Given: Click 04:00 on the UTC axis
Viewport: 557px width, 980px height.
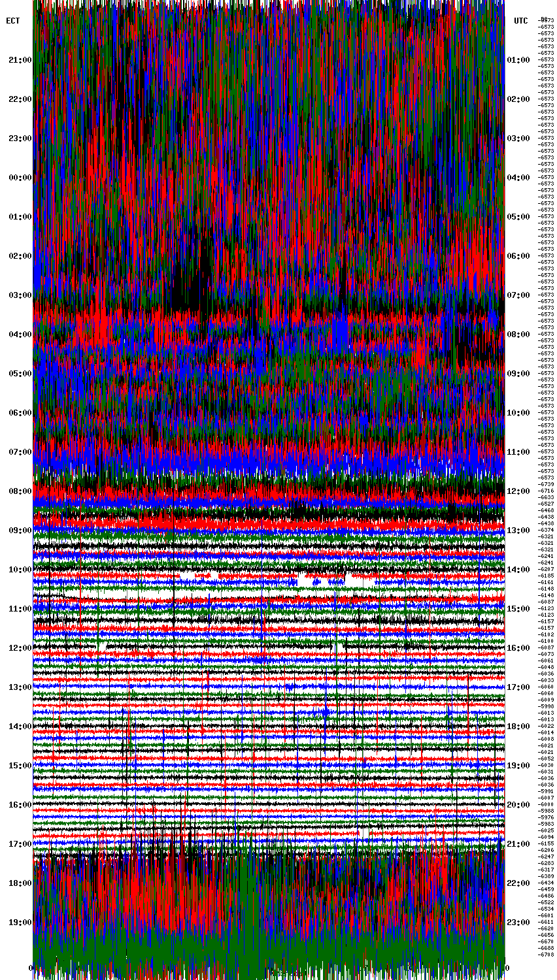Looking at the screenshot, I should tap(518, 177).
